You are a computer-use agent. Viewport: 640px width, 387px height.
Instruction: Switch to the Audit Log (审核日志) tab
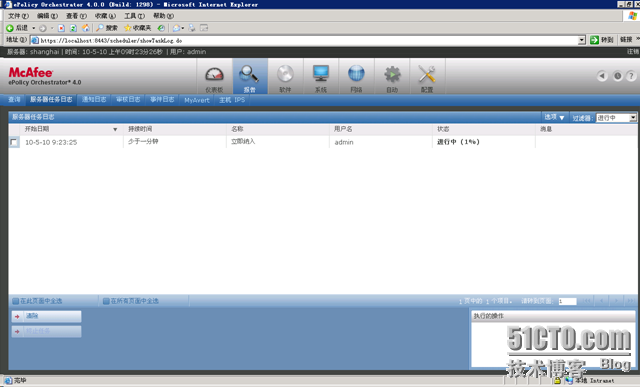(x=128, y=100)
